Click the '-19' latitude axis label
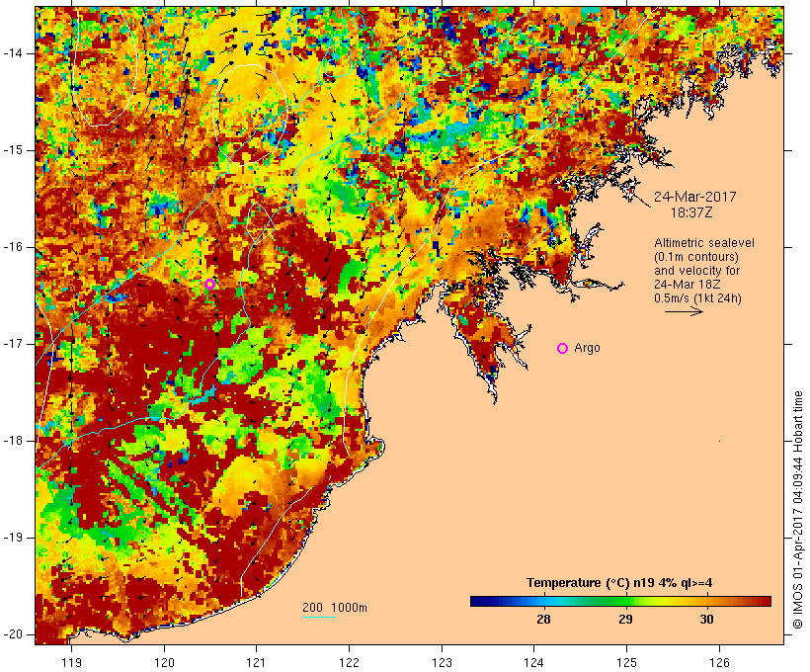810x672 pixels. point(12,538)
